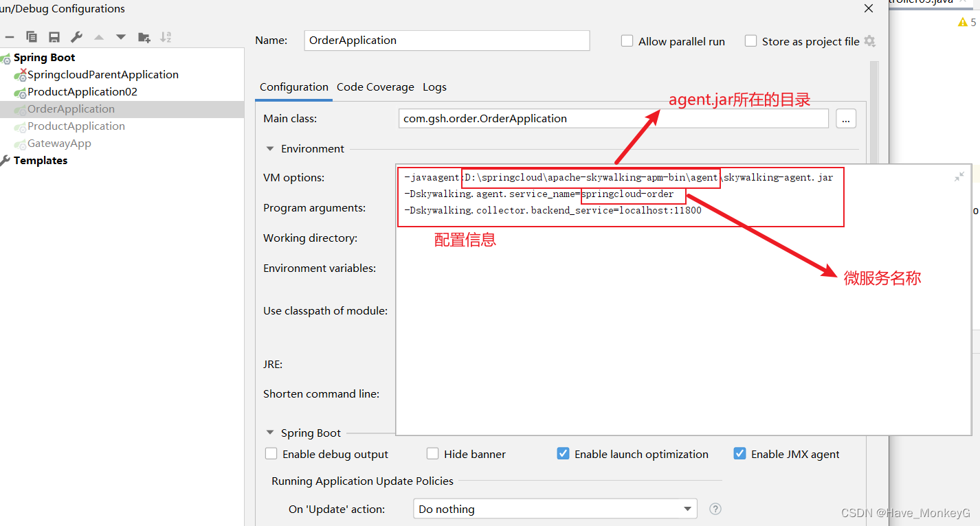Viewport: 980px width, 526px height.
Task: Click the javaagent line in the VM options editor
Action: pos(619,178)
